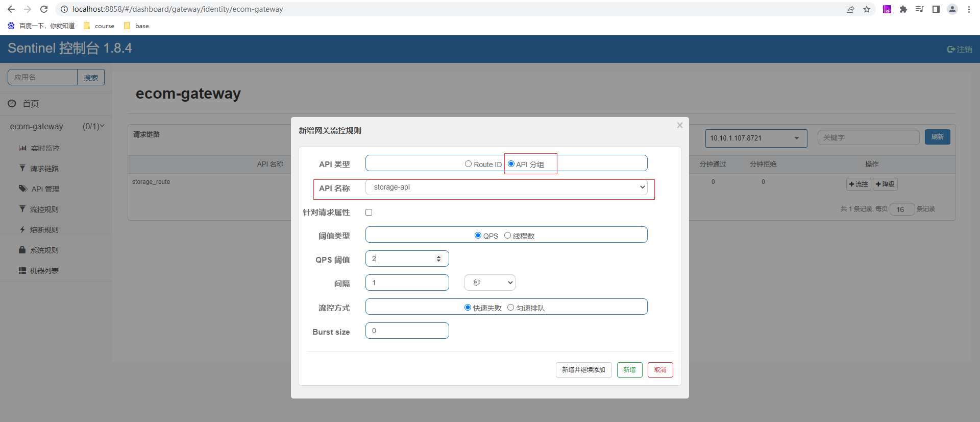Select 线程数 radio button
This screenshot has height=422, width=980.
tap(507, 236)
